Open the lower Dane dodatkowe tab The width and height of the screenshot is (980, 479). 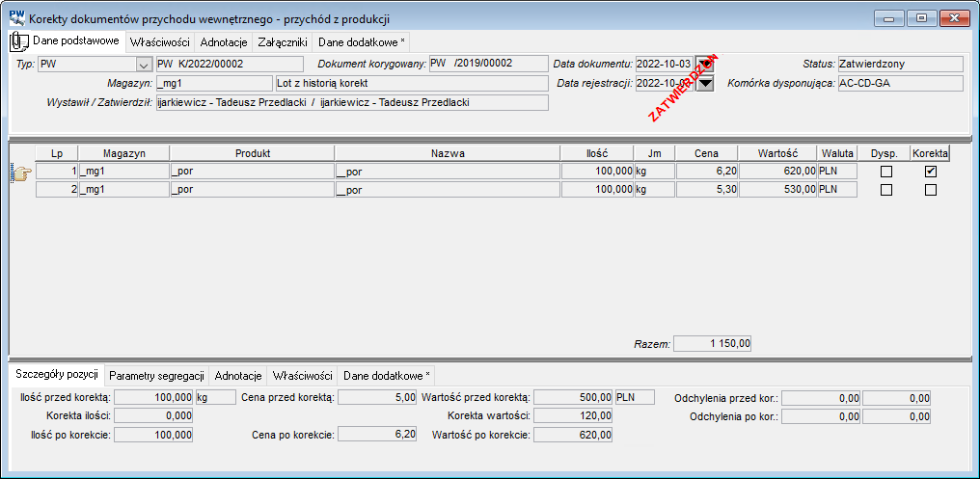(386, 376)
